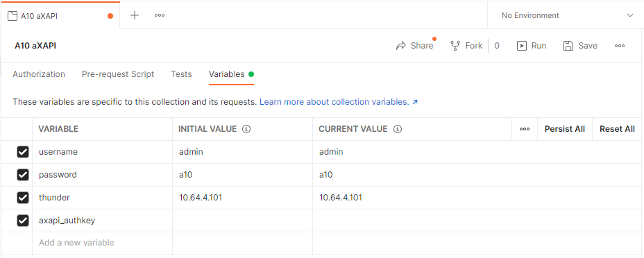Click info icon next to INITIAL VALUE
Viewport: 644px width, 258px height.
tap(246, 129)
